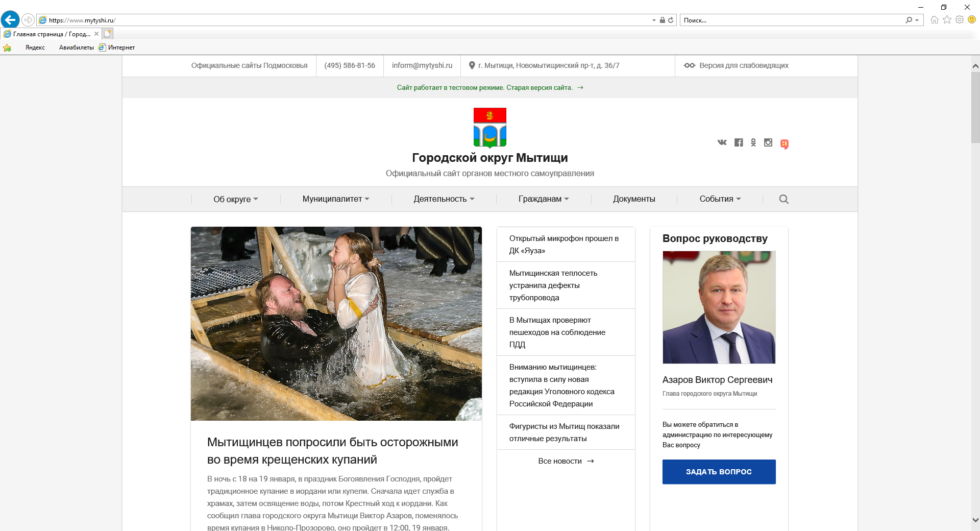Open 'Старая версия сайта' link
Screen dimensions: 980x531
pyautogui.click(x=540, y=88)
